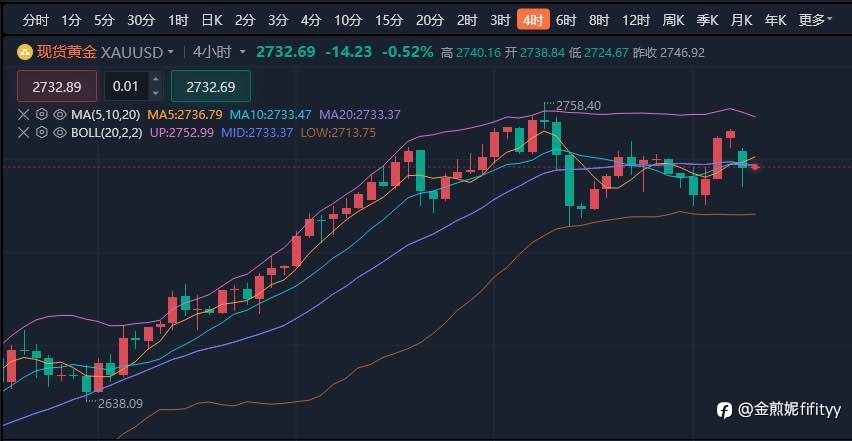Decrease lot size with down stepper arrow

156,93
